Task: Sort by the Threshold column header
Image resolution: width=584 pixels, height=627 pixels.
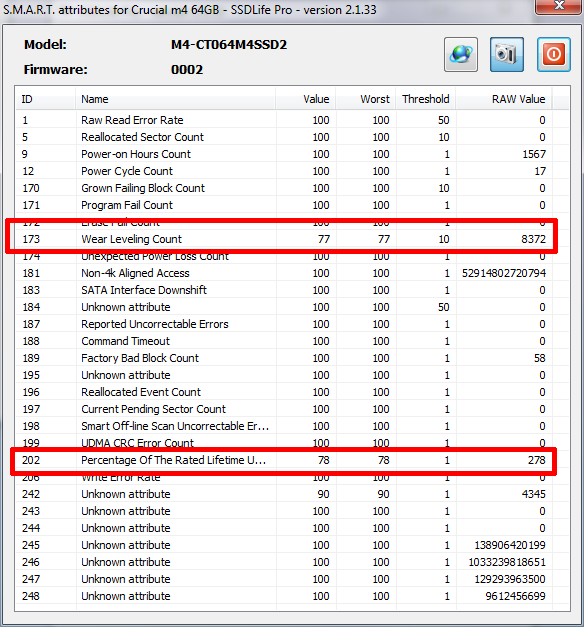Action: click(x=426, y=99)
